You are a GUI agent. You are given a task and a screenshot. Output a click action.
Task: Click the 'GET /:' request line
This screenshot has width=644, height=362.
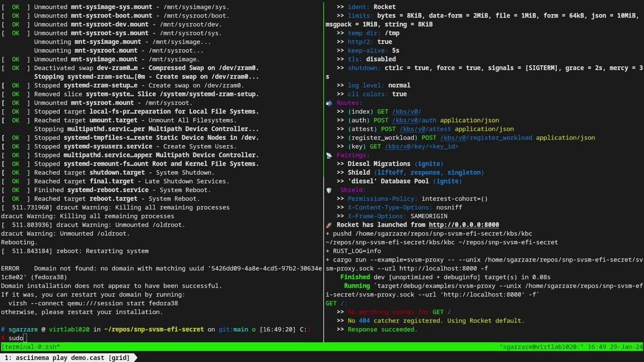[x=337, y=303]
